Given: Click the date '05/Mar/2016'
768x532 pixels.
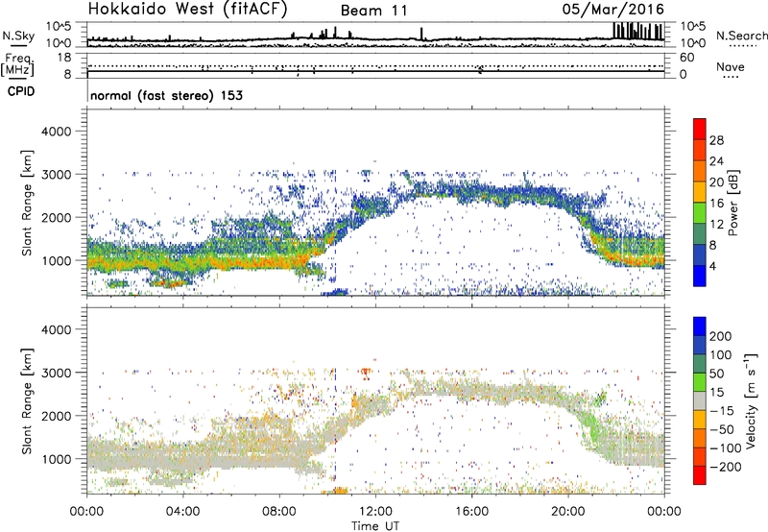Looking at the screenshot, I should pos(613,9).
